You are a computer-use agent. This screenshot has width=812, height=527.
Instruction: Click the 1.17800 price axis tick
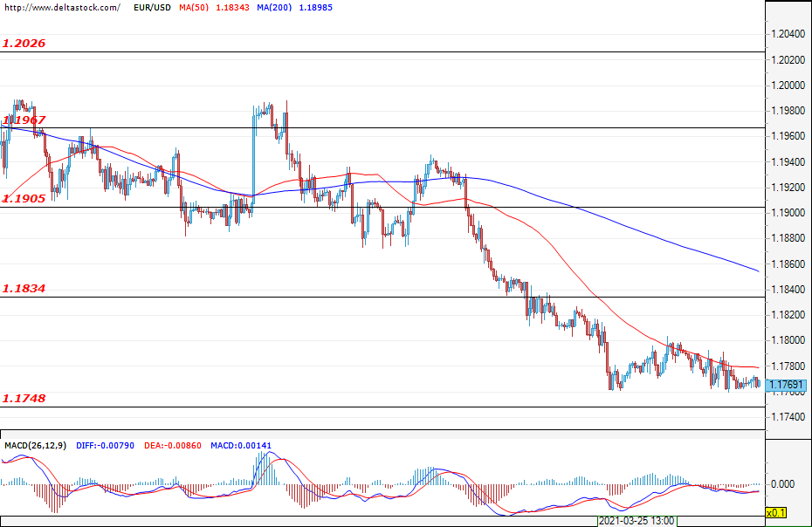[788, 366]
